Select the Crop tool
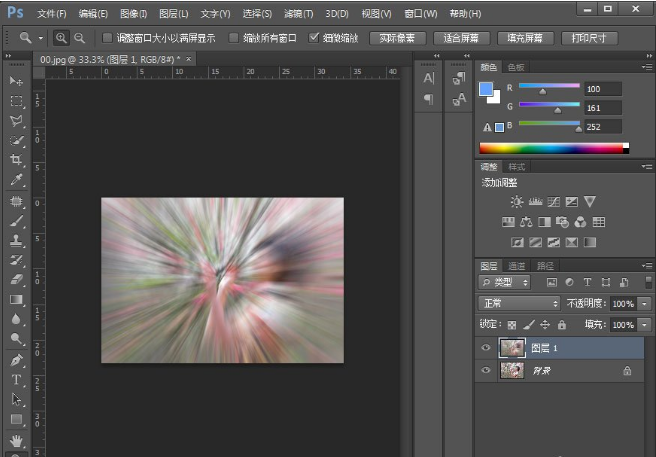 16,160
